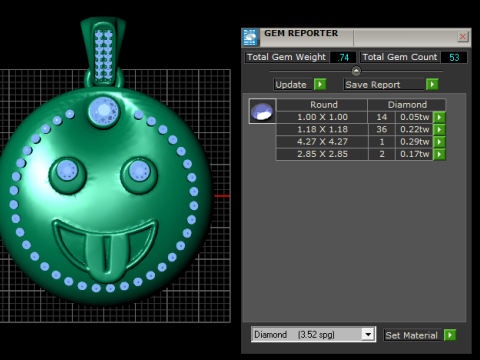This screenshot has height=360, width=480.
Task: Click the Save Report button
Action: pos(384,85)
